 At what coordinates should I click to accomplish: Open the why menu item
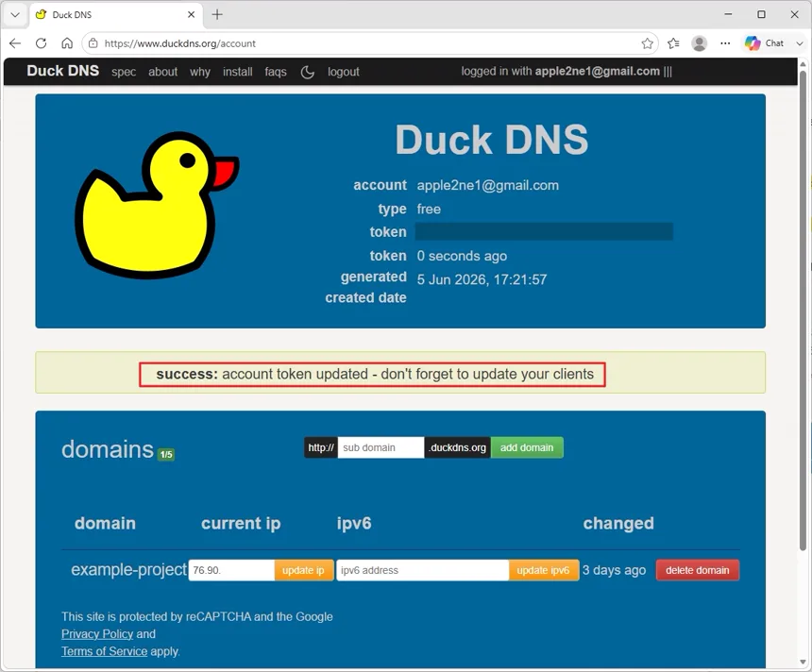pos(200,72)
